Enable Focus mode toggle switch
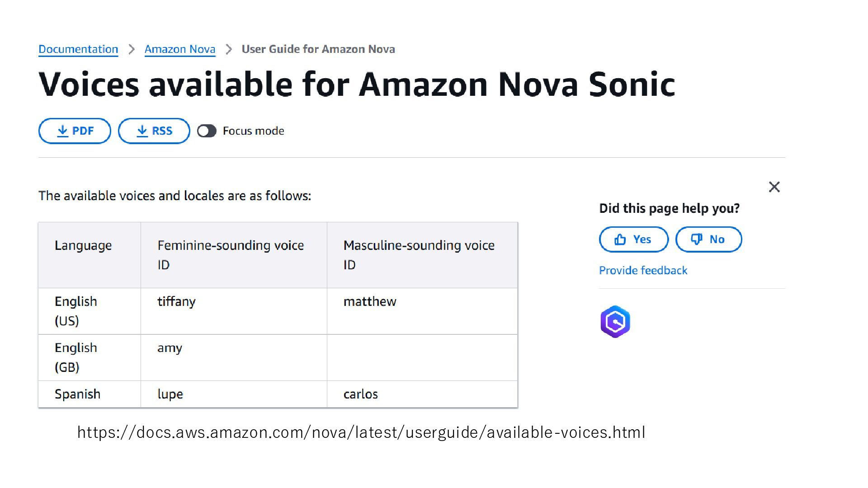Viewport: 868px width, 488px height. tap(207, 131)
